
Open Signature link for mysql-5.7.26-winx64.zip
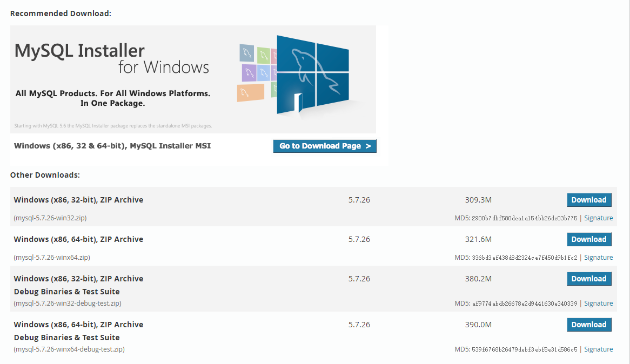(598, 258)
